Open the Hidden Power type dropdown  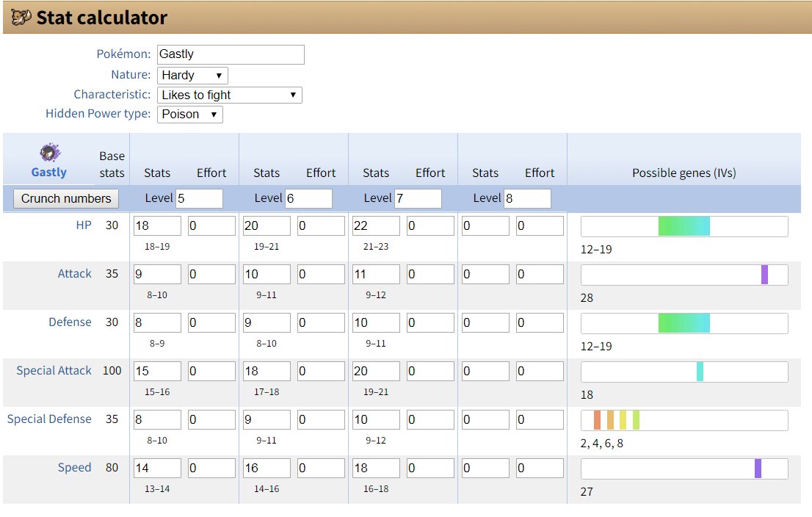[x=190, y=115]
